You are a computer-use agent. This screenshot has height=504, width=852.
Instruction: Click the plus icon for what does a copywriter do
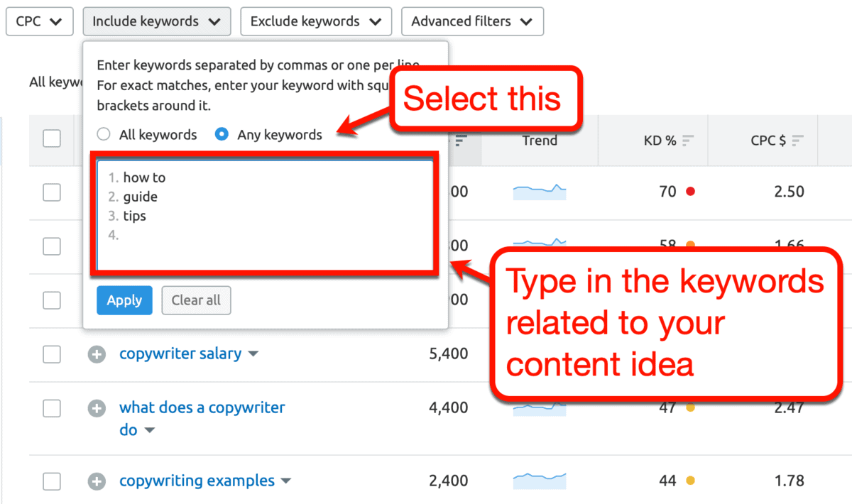pyautogui.click(x=97, y=408)
